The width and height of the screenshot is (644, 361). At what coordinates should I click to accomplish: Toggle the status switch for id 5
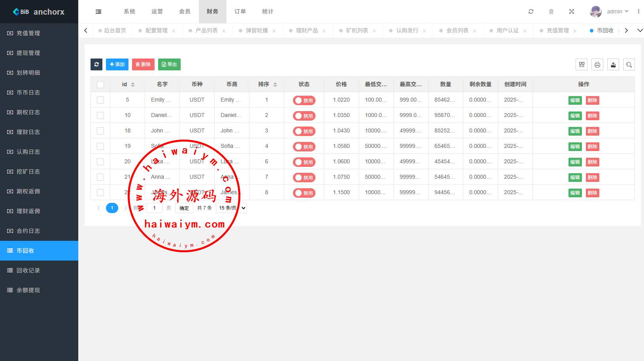click(304, 100)
